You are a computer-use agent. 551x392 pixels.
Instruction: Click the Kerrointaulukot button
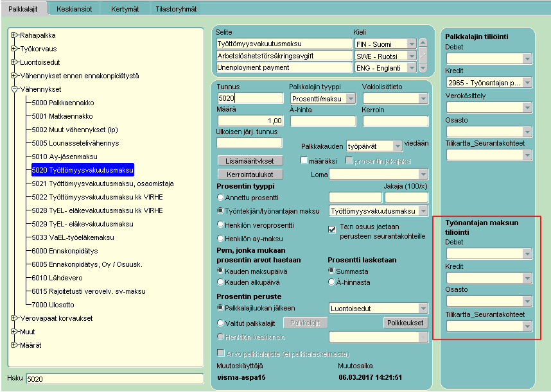coord(250,174)
